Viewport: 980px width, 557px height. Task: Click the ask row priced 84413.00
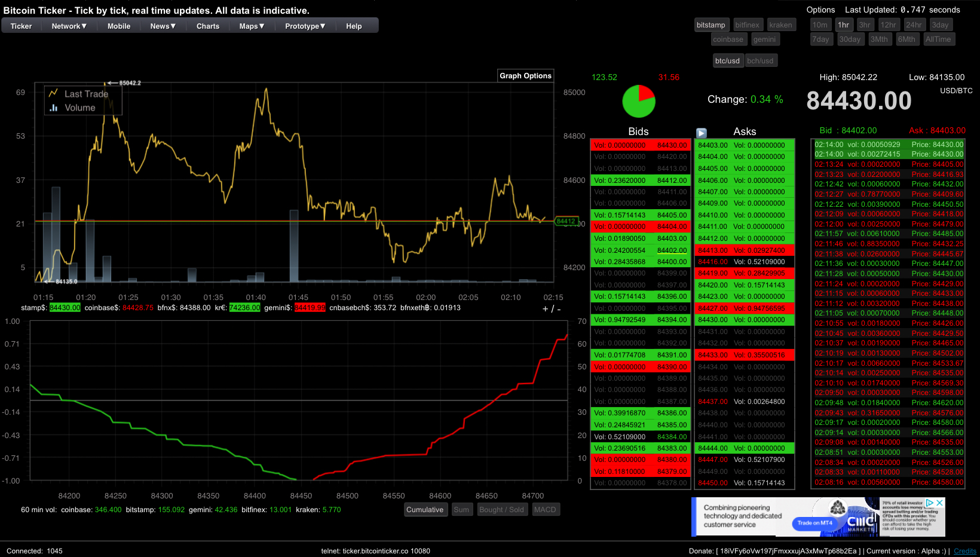745,250
